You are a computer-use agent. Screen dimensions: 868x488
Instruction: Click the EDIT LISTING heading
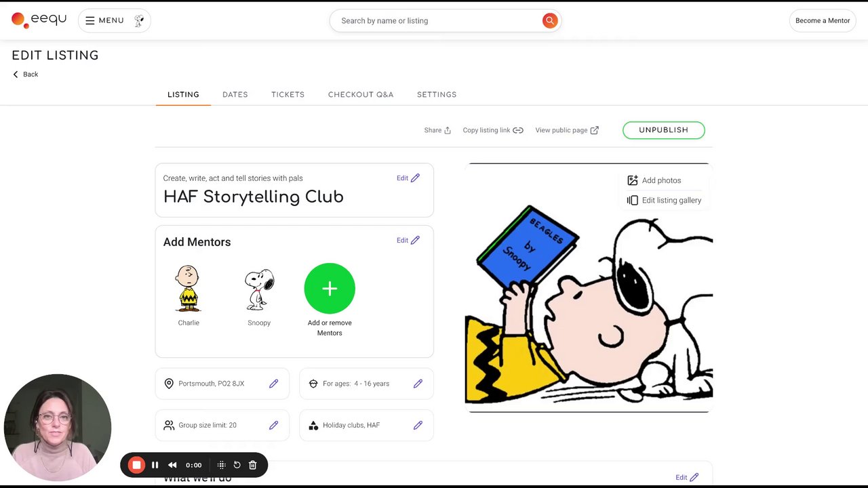(55, 56)
